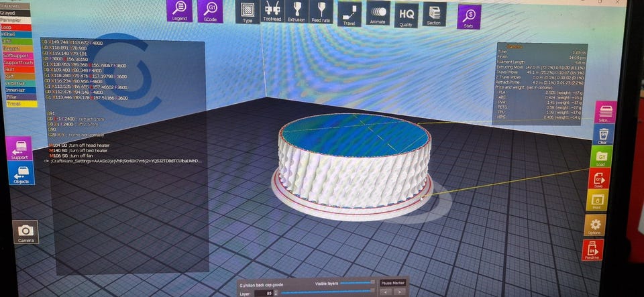Select the M140 S0 turn off bed heater line

[x=78, y=151]
